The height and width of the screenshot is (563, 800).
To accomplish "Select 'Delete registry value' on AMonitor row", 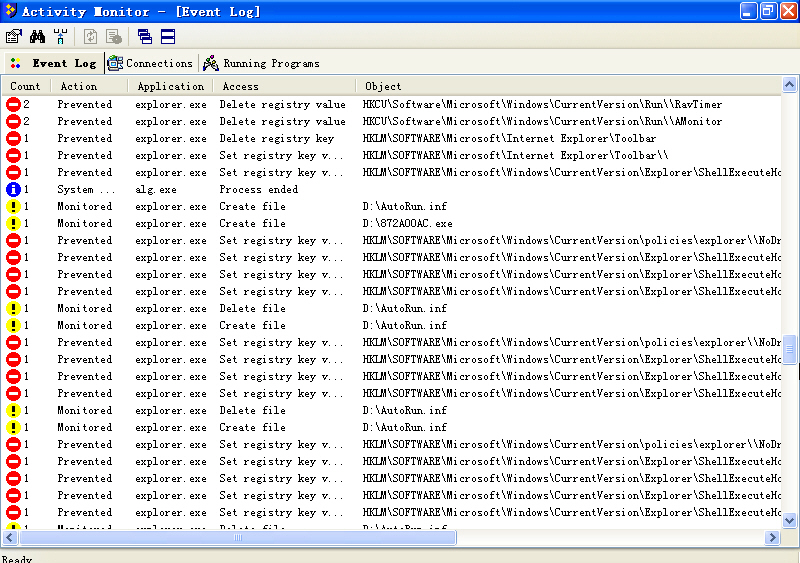I will click(x=283, y=121).
